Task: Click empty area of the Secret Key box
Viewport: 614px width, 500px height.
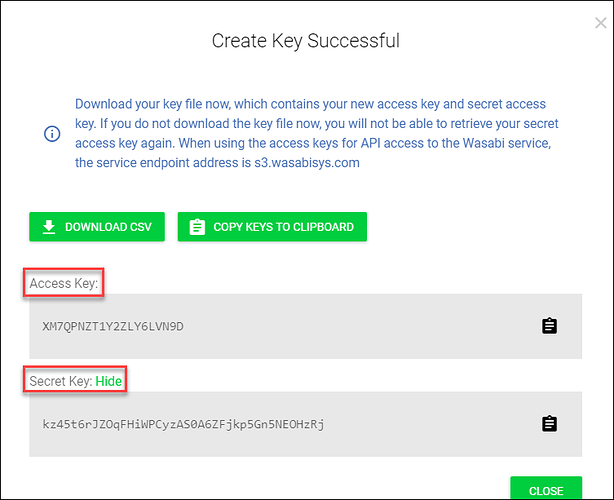Action: click(x=430, y=425)
